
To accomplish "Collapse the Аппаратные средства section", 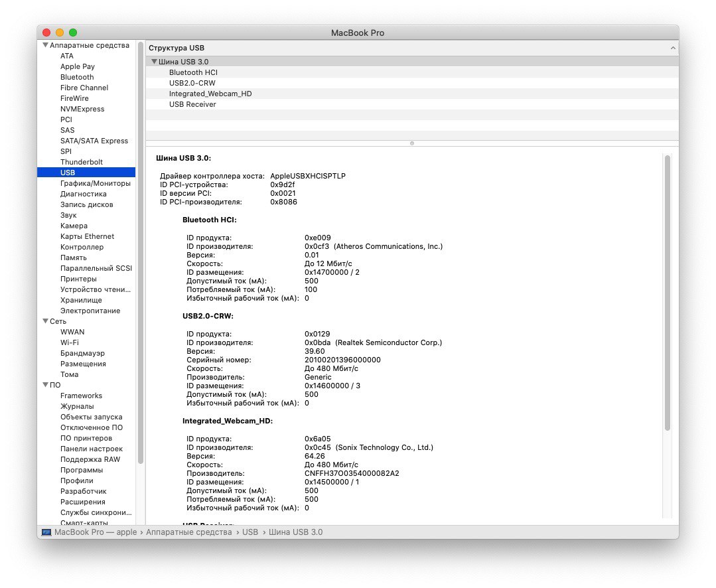I will coord(45,45).
